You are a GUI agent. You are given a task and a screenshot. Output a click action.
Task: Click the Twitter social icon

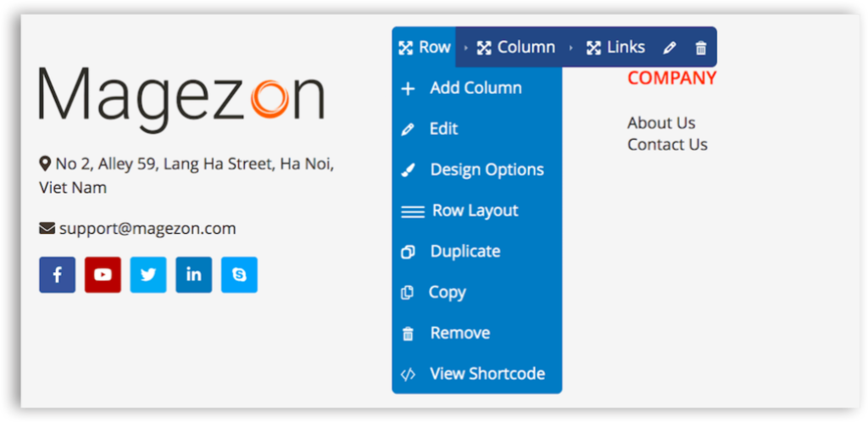tap(148, 275)
